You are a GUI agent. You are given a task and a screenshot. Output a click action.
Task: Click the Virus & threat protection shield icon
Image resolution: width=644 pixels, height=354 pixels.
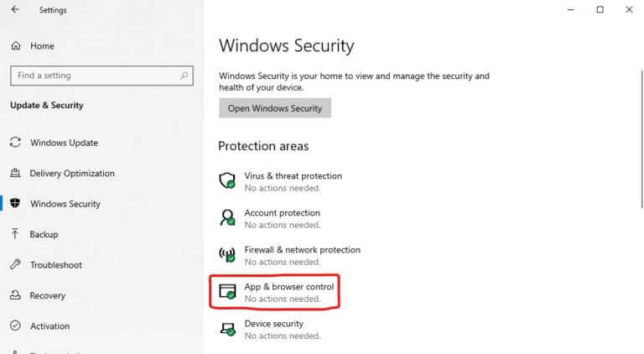(x=227, y=180)
